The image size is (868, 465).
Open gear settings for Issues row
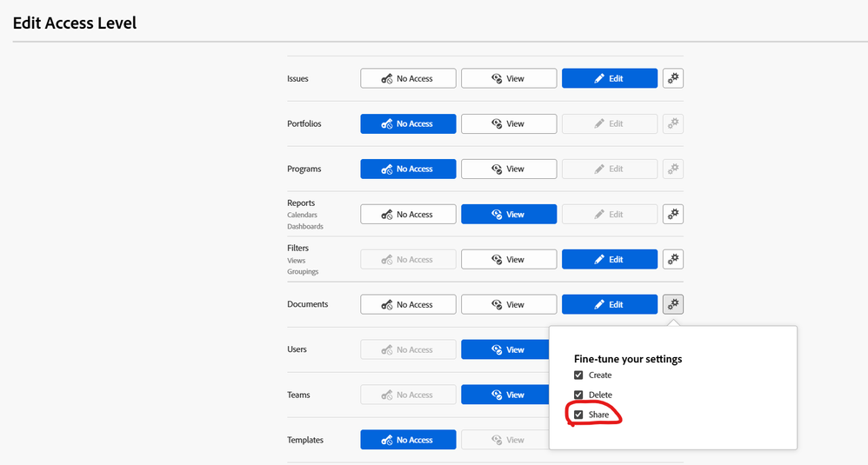tap(672, 78)
